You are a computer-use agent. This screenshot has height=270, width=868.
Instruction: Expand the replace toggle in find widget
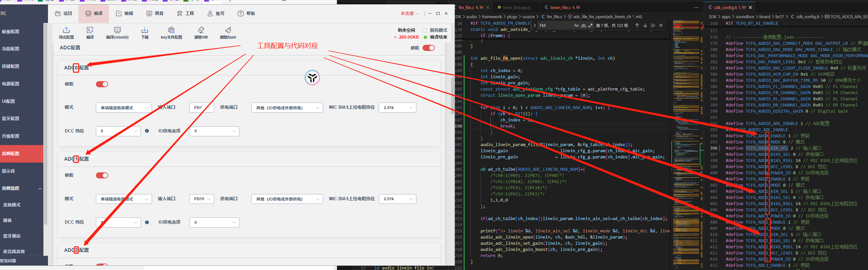coord(534,25)
